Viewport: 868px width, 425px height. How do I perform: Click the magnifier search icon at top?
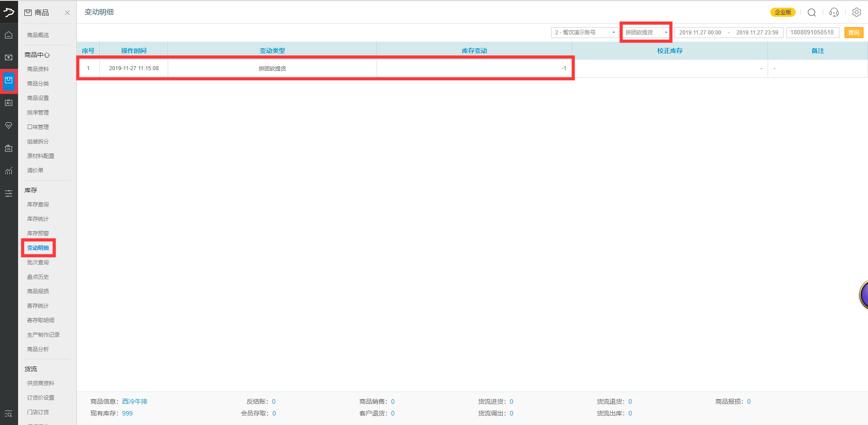tap(811, 12)
